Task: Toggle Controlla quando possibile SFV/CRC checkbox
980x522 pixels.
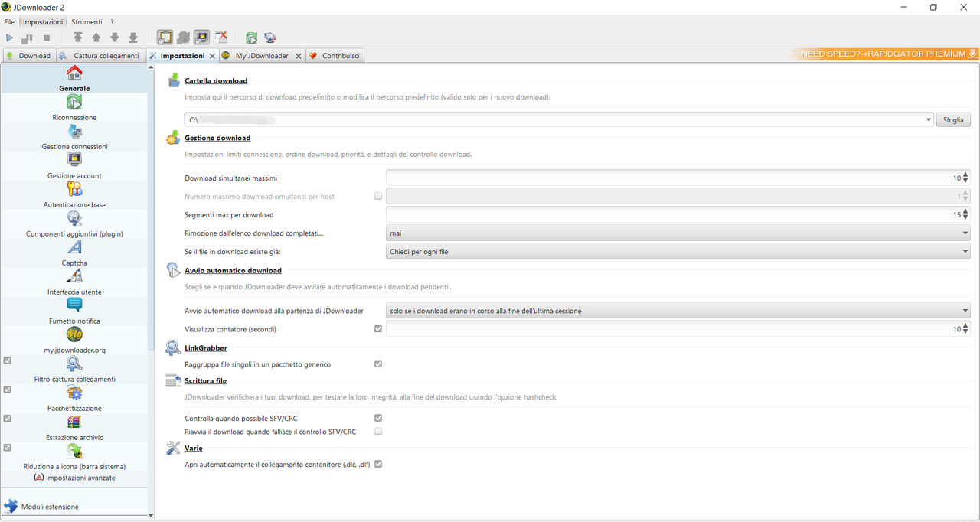Action: point(378,418)
